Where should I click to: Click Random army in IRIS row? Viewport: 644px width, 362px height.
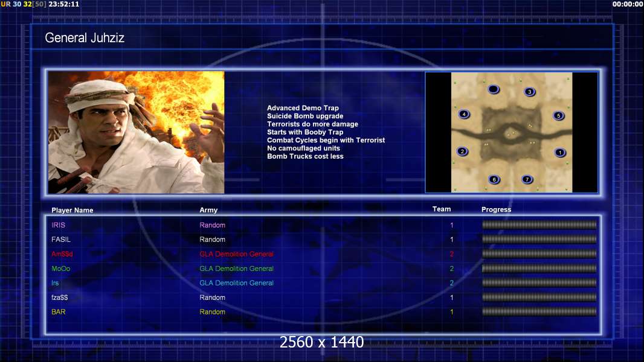click(212, 225)
